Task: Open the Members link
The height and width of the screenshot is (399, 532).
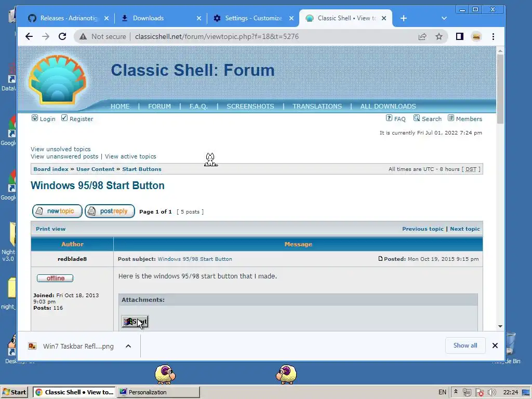Action: point(469,119)
